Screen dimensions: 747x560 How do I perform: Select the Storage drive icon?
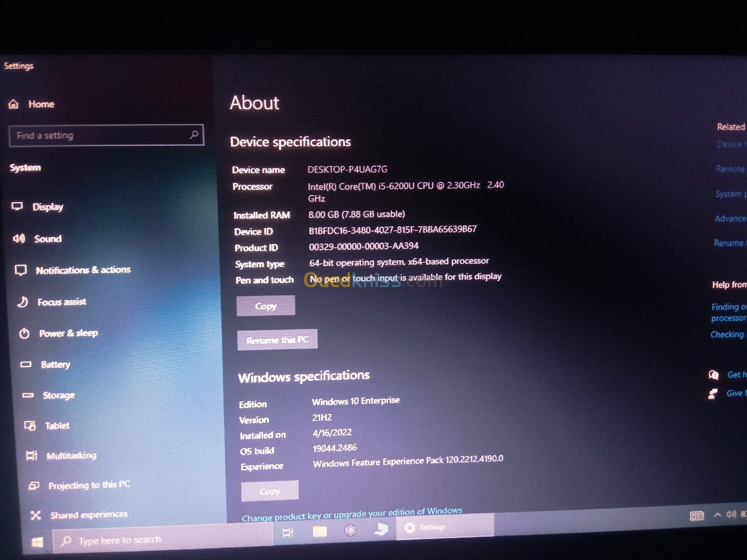point(28,395)
